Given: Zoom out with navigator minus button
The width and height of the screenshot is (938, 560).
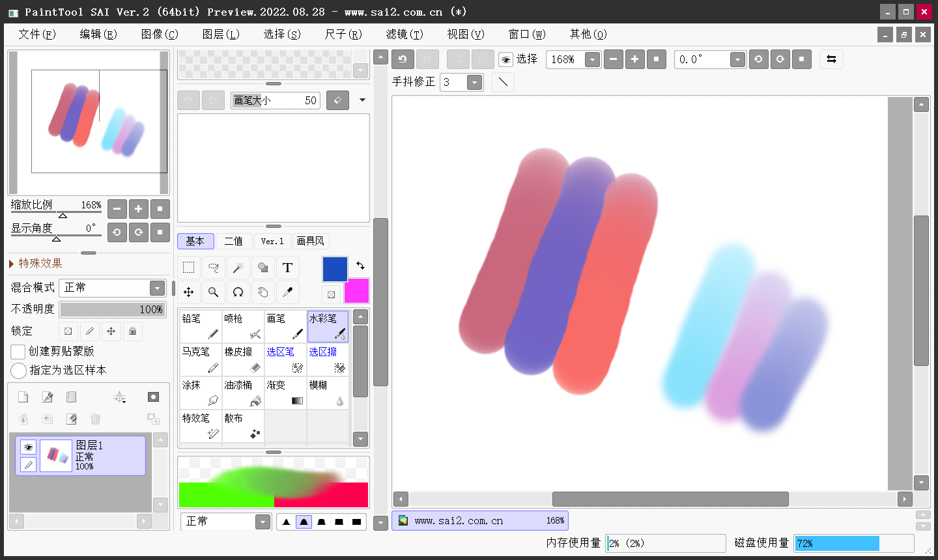Looking at the screenshot, I should point(117,209).
